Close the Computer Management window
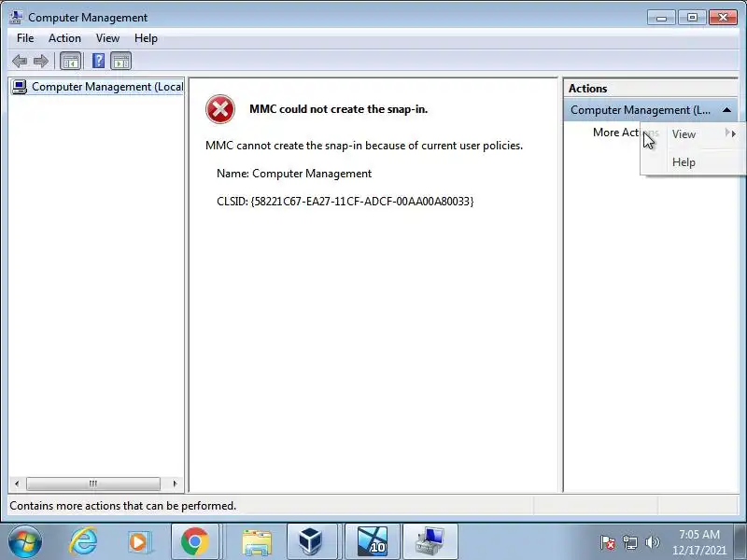This screenshot has width=747, height=560. click(723, 18)
